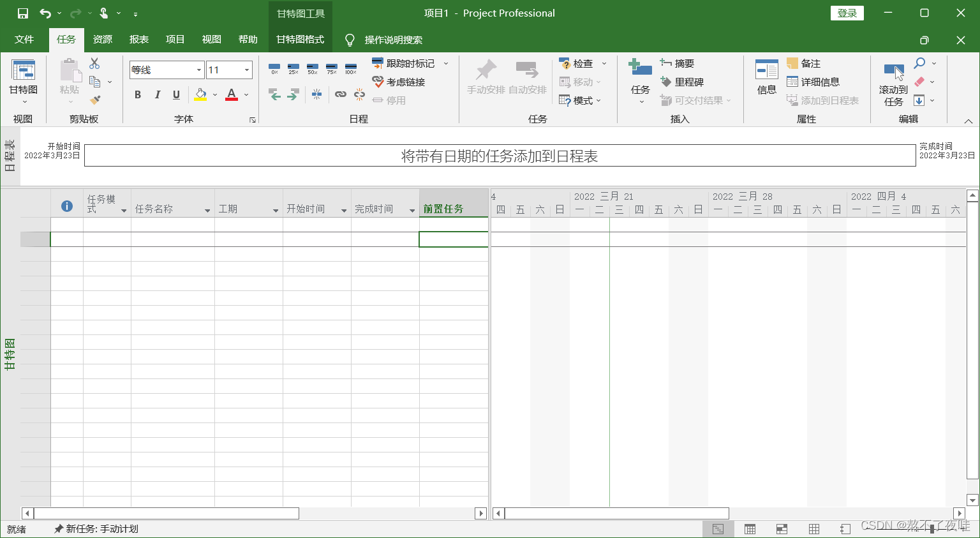Click the Clear eraser icon
The width and height of the screenshot is (980, 538).
click(x=919, y=82)
